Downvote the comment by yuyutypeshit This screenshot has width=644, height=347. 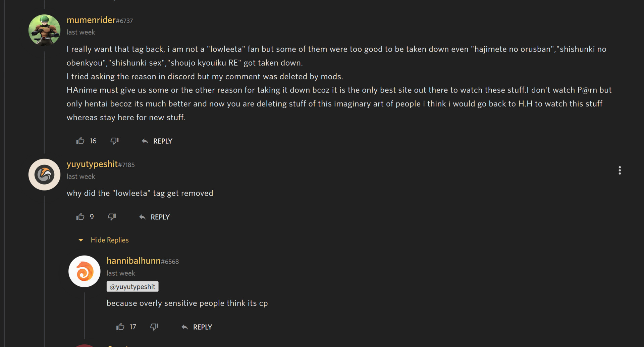(x=112, y=217)
